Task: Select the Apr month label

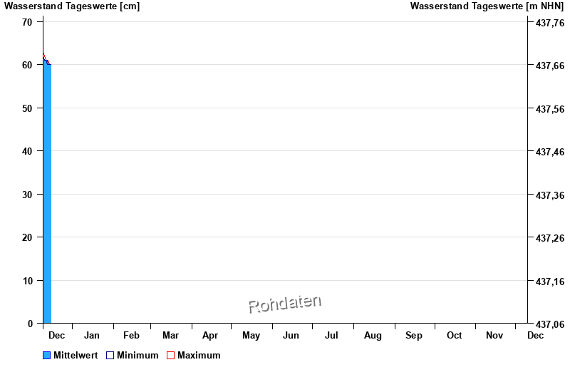Action: (x=210, y=335)
